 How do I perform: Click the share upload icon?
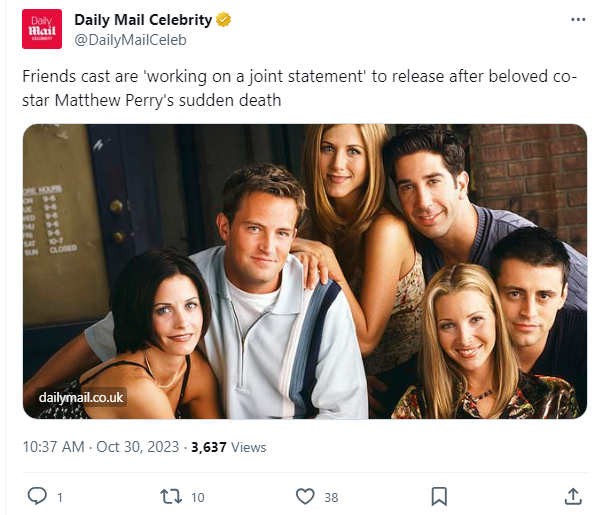coord(573,496)
